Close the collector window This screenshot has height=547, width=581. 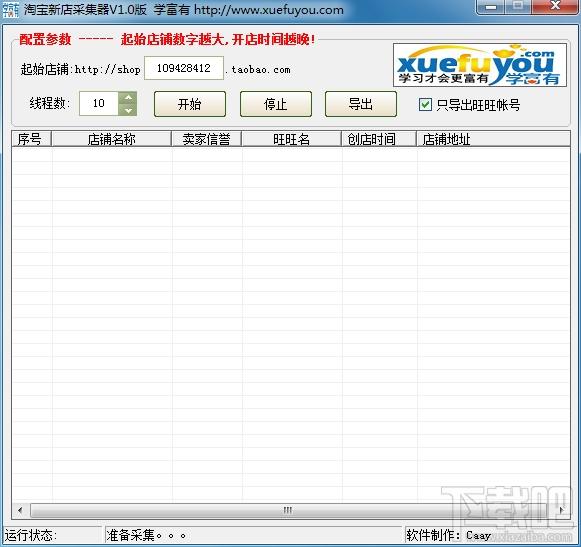click(555, 7)
